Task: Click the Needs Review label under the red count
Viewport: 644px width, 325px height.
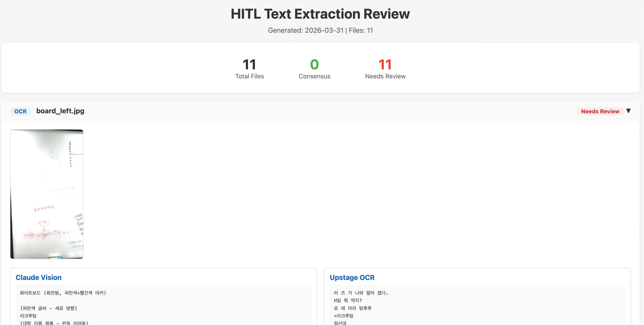Action: click(385, 76)
